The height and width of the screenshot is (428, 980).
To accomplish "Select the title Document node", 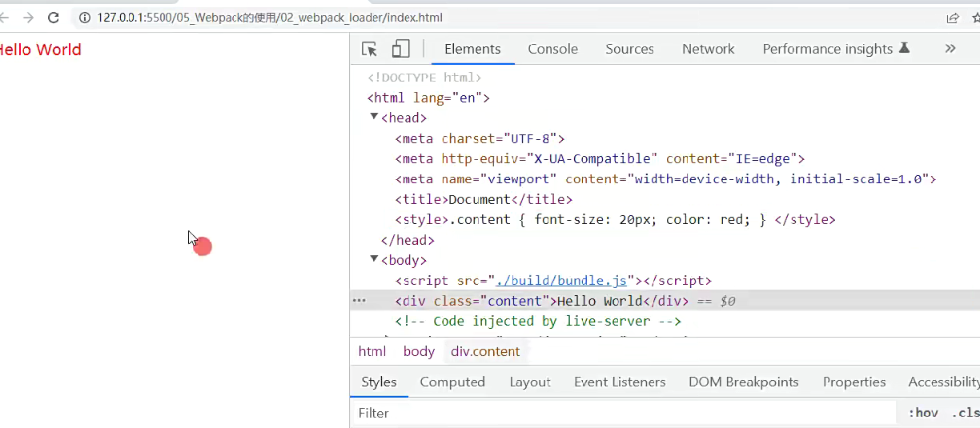I will coord(484,199).
